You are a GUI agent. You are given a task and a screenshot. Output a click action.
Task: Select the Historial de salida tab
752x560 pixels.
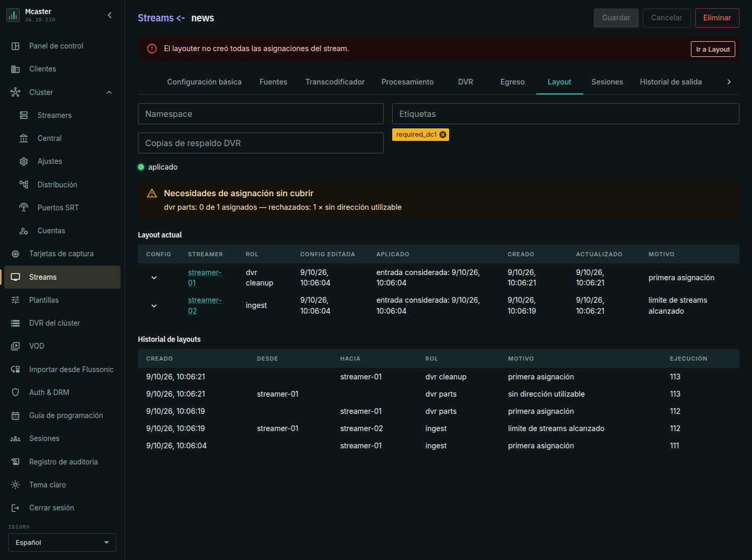click(671, 82)
